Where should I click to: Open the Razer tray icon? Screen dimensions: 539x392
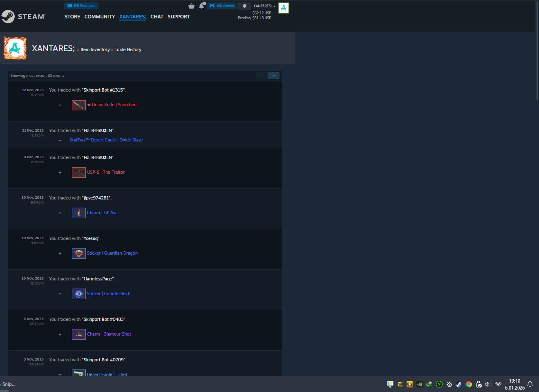click(x=439, y=384)
